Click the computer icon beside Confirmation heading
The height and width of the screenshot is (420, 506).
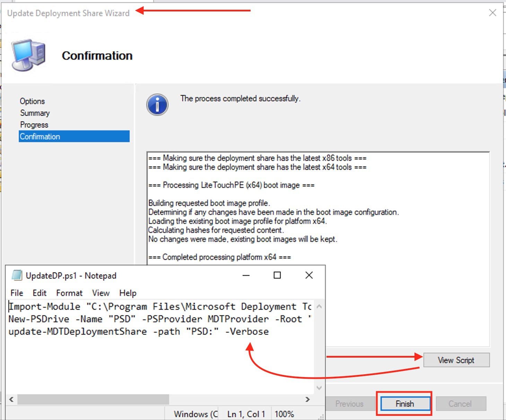tap(28, 55)
